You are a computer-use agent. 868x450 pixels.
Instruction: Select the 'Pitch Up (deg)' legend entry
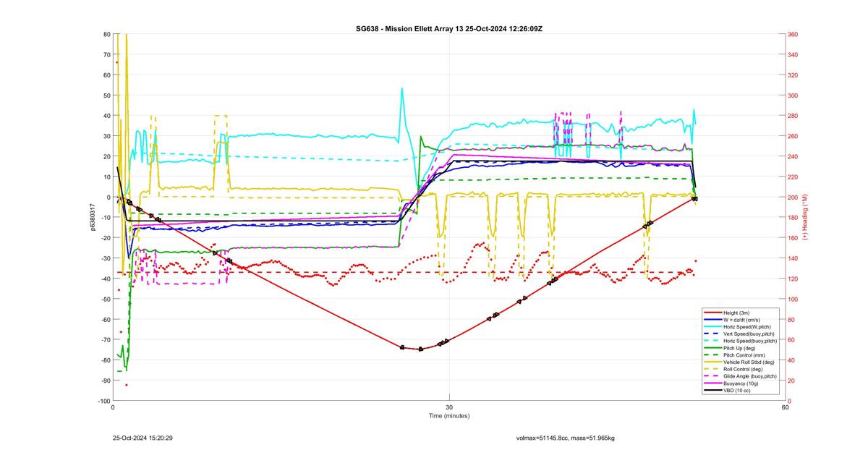[x=739, y=348]
